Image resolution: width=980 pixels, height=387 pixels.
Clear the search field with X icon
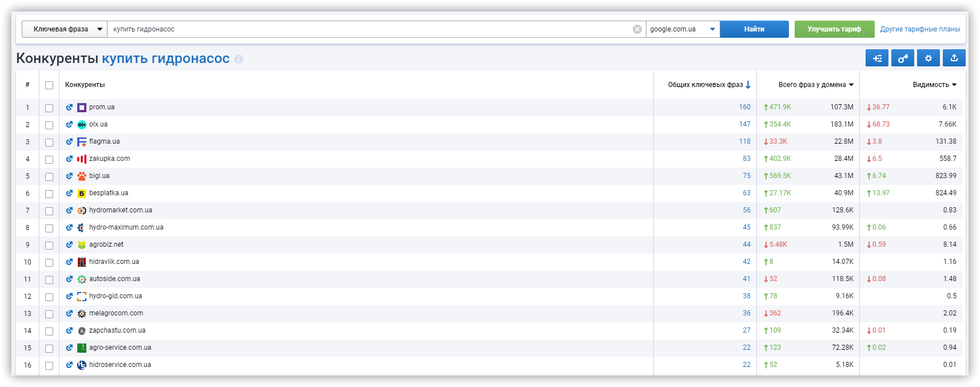coord(637,29)
